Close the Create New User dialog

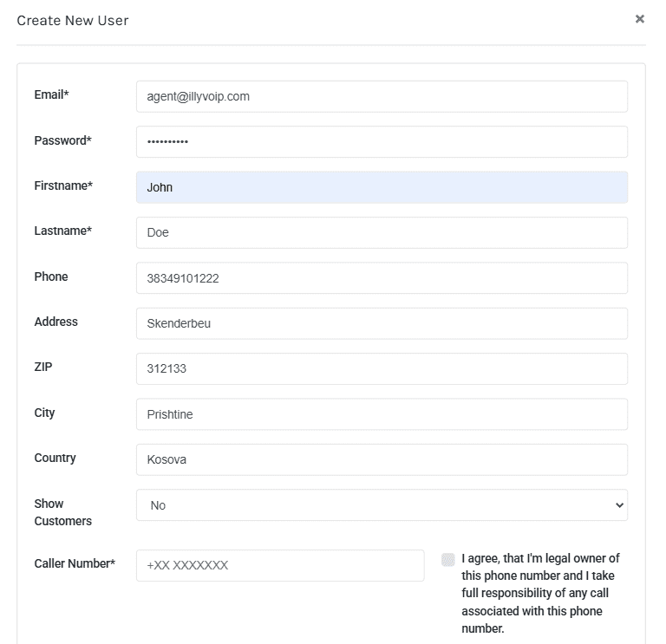pyautogui.click(x=639, y=18)
